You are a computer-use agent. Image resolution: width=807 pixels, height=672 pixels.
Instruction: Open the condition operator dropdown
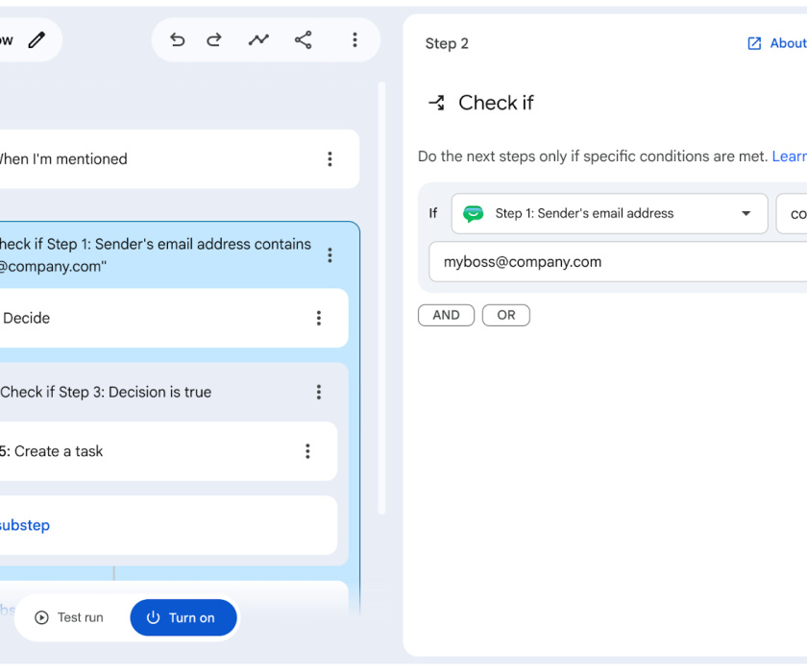point(792,213)
